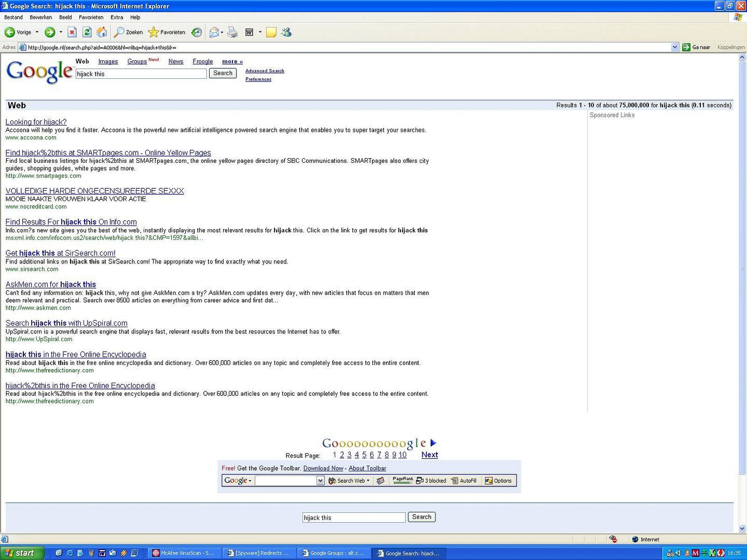Click the Internet zone globe in status bar
The image size is (747, 560).
(635, 539)
